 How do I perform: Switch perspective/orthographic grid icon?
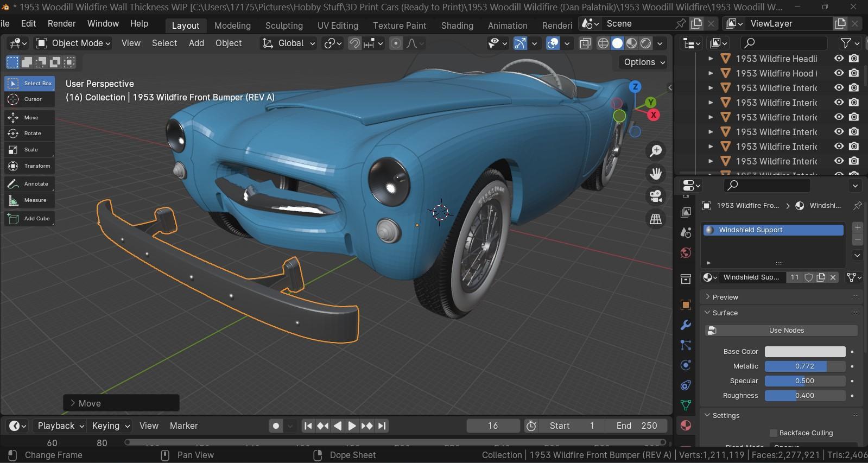pos(656,219)
